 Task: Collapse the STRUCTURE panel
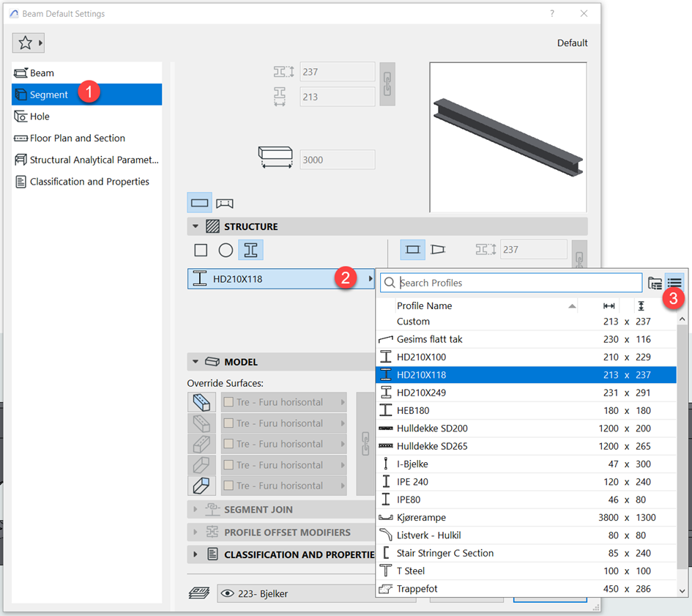point(196,226)
